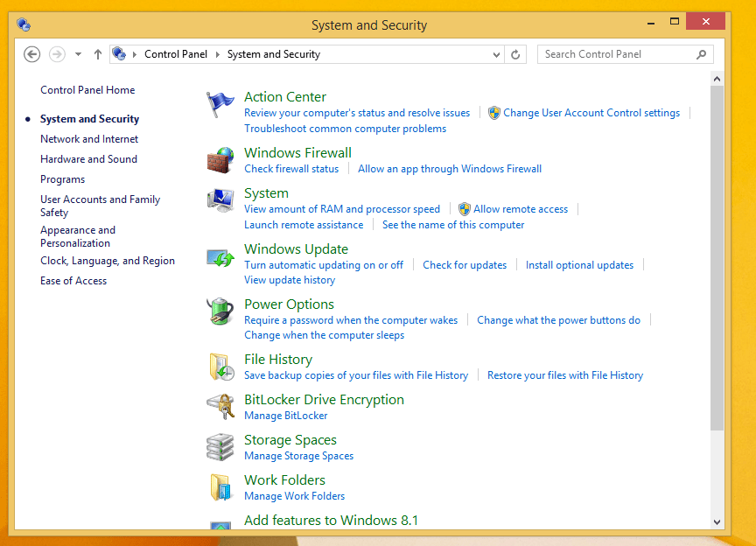Click shield icon beside Allow remote access
Image resolution: width=756 pixels, height=546 pixels.
point(465,209)
